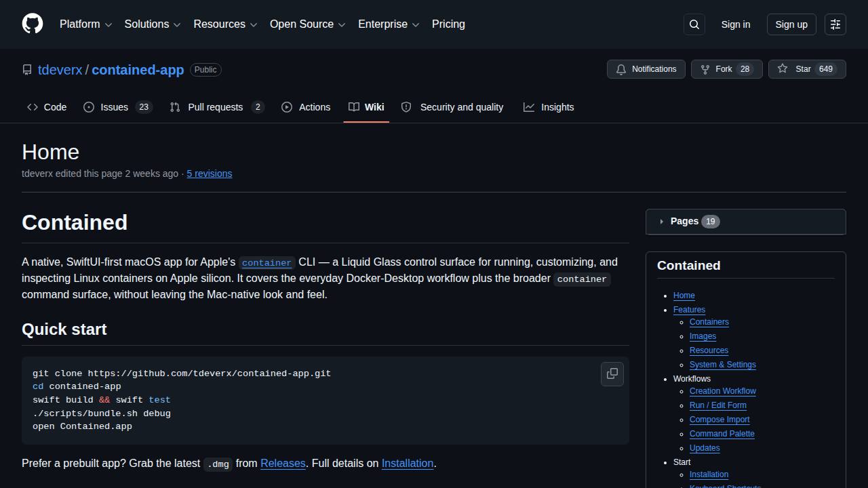Click the Notifications bell icon

coord(621,69)
